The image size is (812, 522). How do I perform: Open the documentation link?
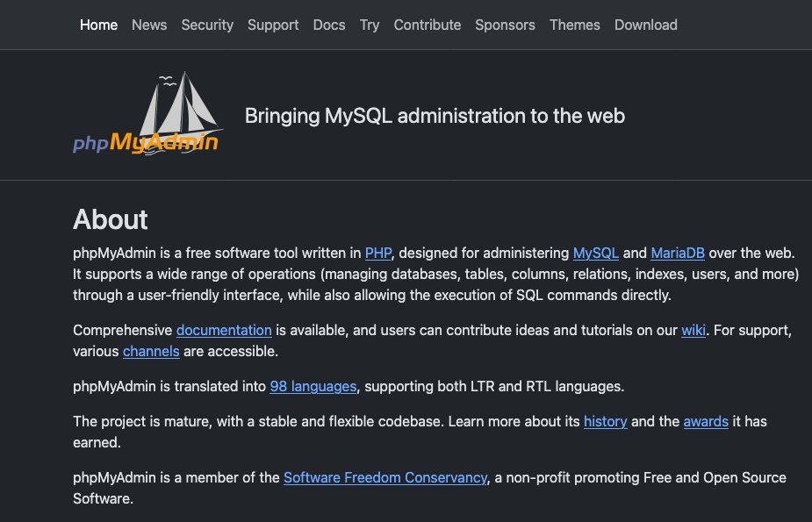coord(224,330)
